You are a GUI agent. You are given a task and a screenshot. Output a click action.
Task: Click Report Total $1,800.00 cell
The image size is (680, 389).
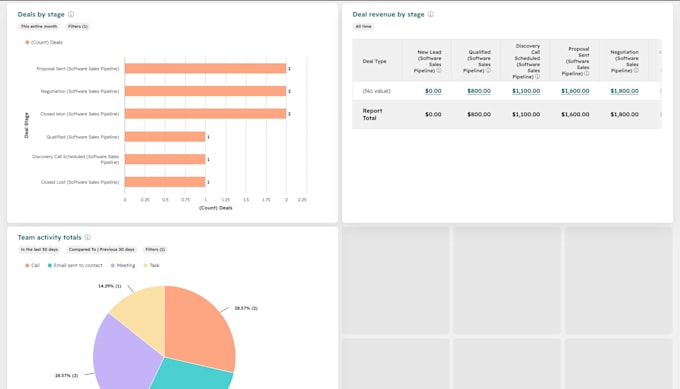pyautogui.click(x=624, y=114)
